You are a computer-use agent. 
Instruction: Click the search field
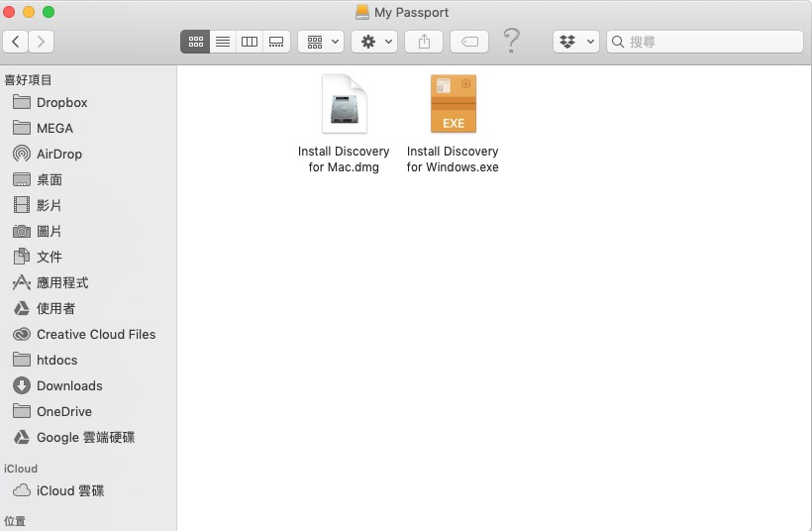tap(705, 42)
